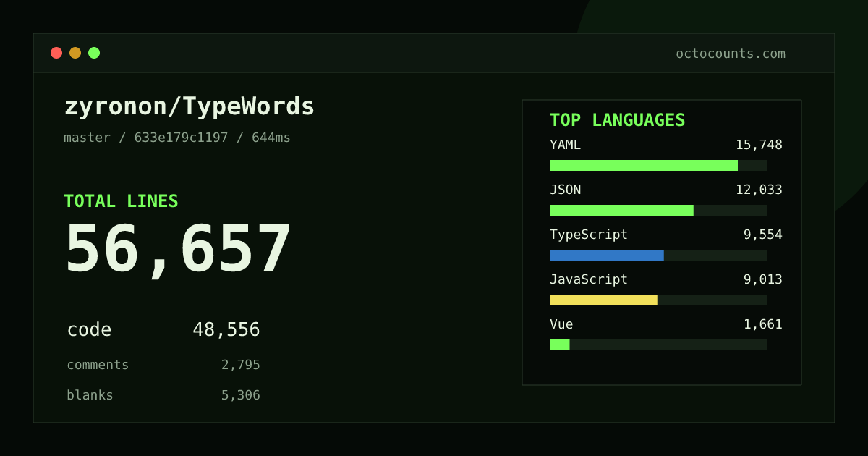
Task: Click the blue TypeScript progress bar
Action: (x=607, y=255)
